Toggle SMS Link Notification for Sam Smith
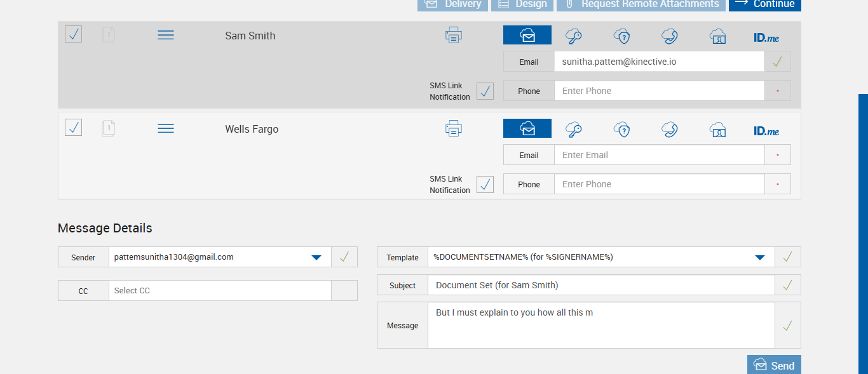This screenshot has height=374, width=868. (x=485, y=91)
